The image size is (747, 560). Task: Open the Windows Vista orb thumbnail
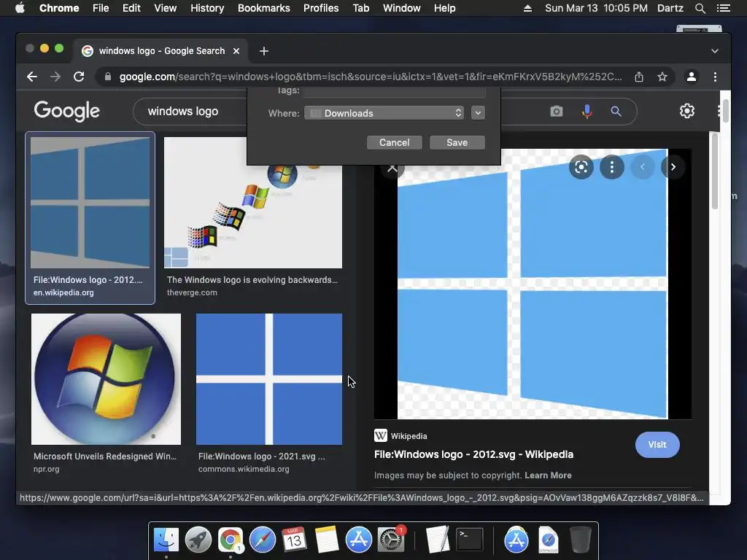point(106,379)
